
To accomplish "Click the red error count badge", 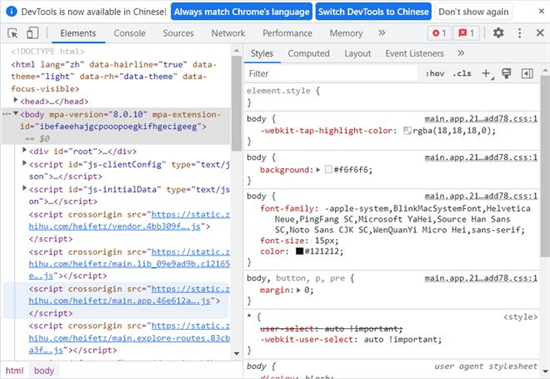I will pos(439,33).
